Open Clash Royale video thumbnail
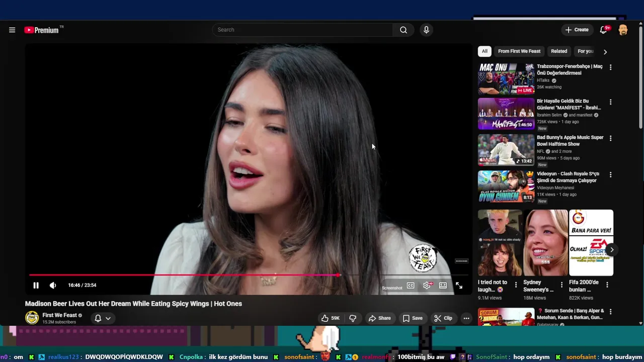The width and height of the screenshot is (644, 362). click(x=506, y=186)
